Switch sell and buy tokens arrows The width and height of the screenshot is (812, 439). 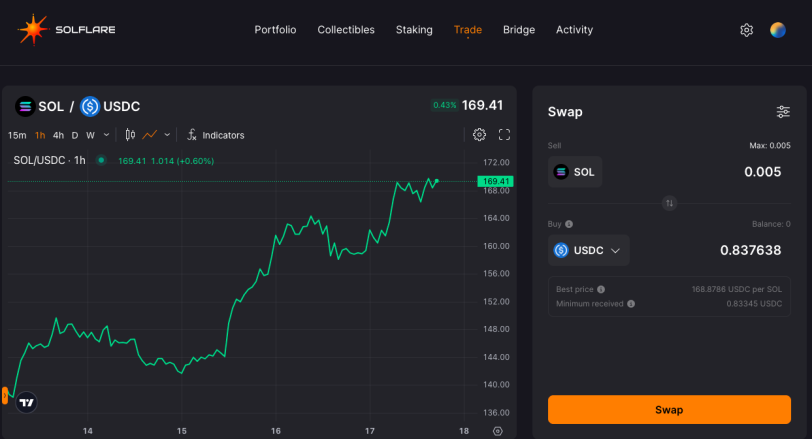(670, 203)
